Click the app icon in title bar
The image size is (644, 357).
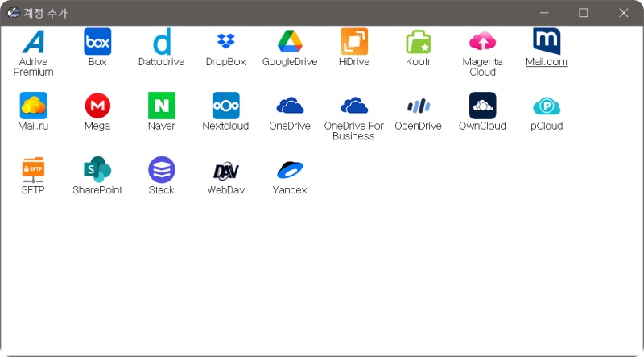(14, 13)
